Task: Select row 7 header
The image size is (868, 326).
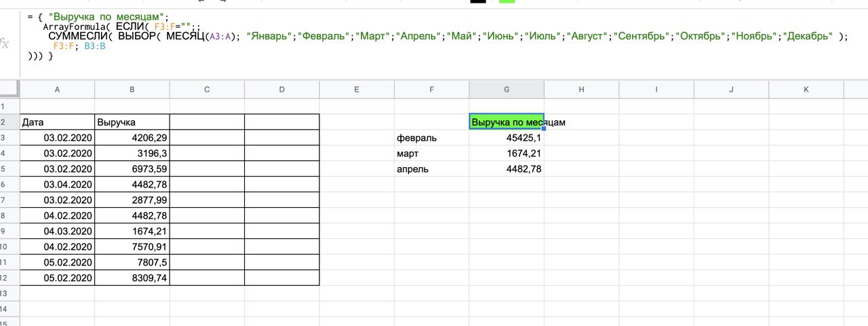Action: (9, 200)
